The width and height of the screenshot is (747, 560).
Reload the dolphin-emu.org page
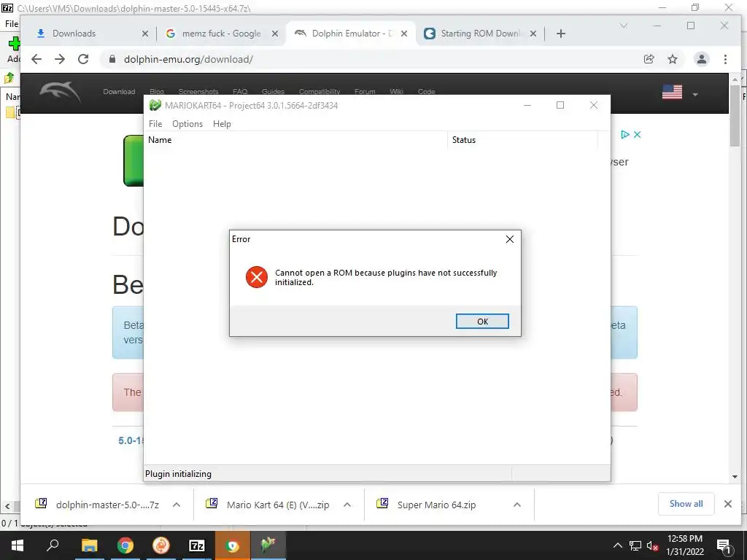click(x=83, y=59)
